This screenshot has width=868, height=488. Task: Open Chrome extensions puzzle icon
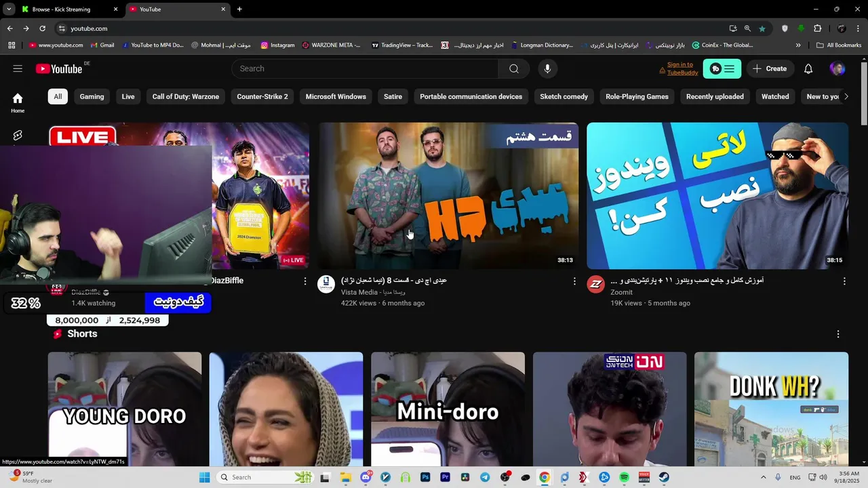[817, 28]
